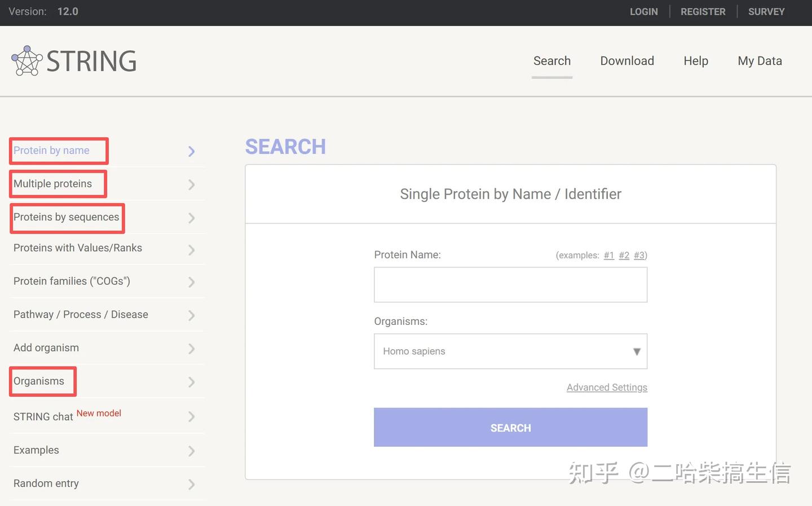812x506 pixels.
Task: Select Pathway / Process / Disease option
Action: click(81, 315)
